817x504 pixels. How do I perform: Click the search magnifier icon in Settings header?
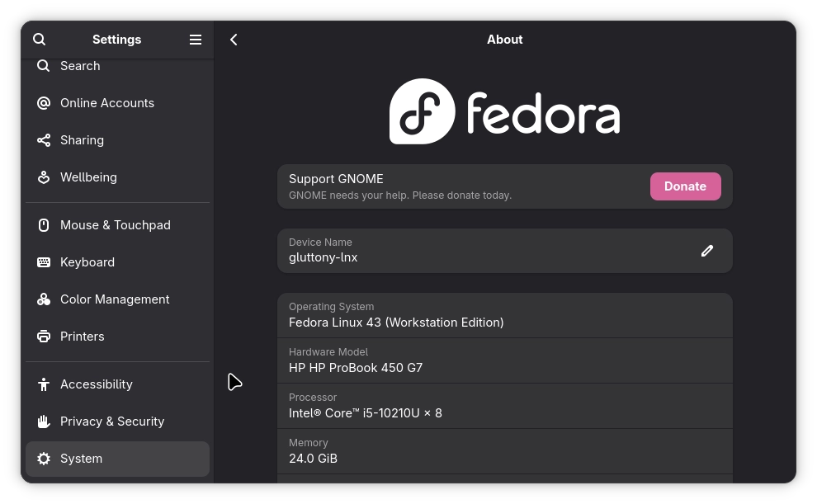(39, 40)
